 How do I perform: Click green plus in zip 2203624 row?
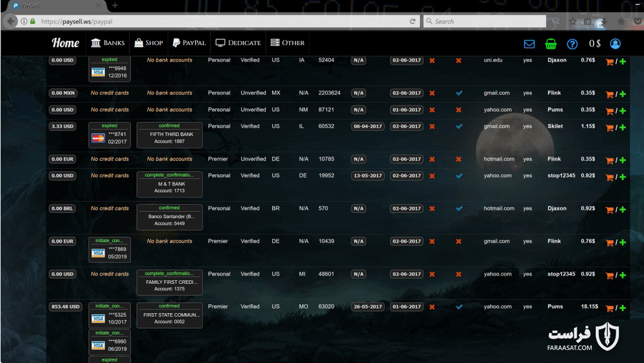pyautogui.click(x=622, y=94)
